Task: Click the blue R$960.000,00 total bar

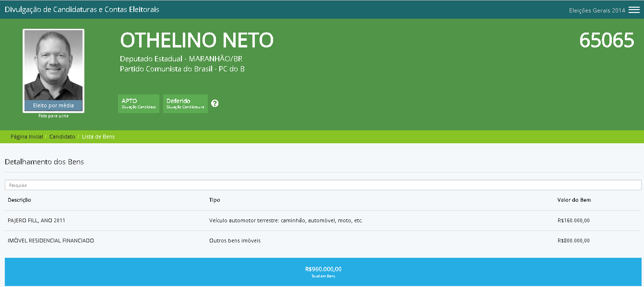Action: [322, 272]
